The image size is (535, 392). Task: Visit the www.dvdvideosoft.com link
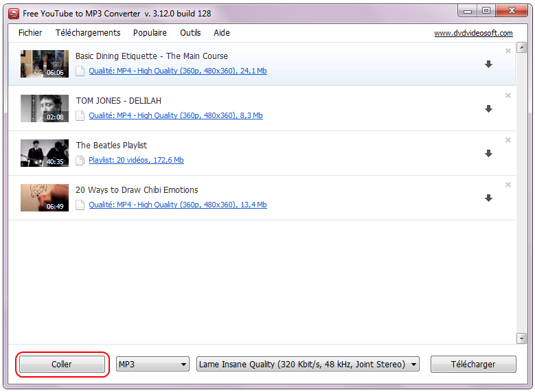473,33
